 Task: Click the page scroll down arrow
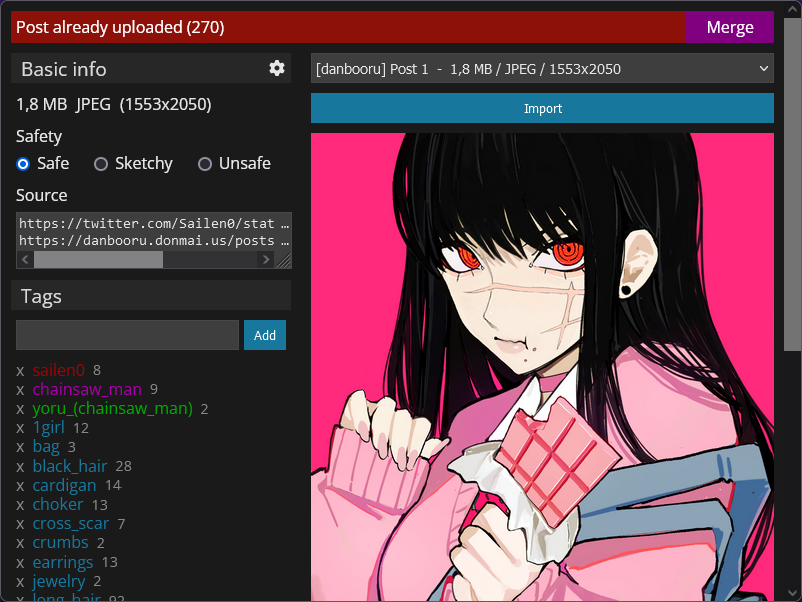(x=793, y=593)
